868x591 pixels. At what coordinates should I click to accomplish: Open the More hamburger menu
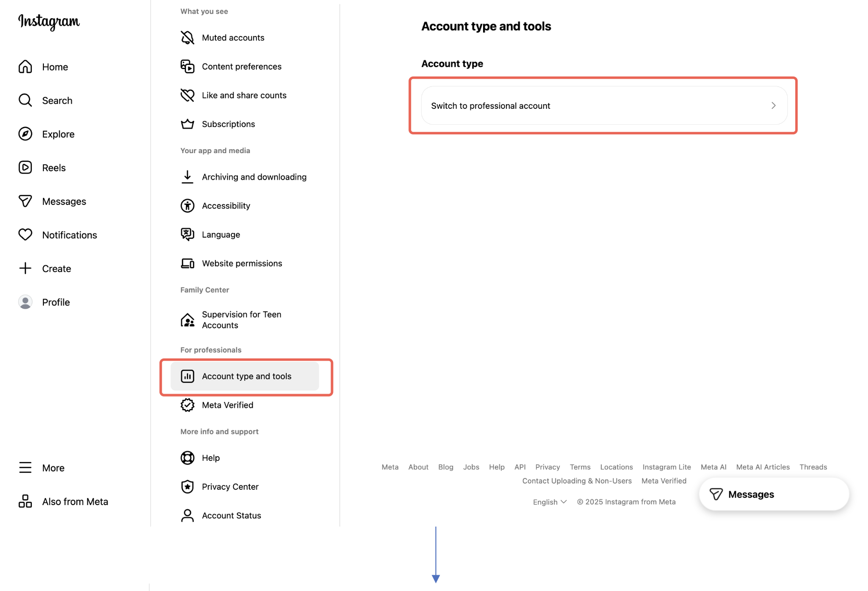pyautogui.click(x=25, y=467)
